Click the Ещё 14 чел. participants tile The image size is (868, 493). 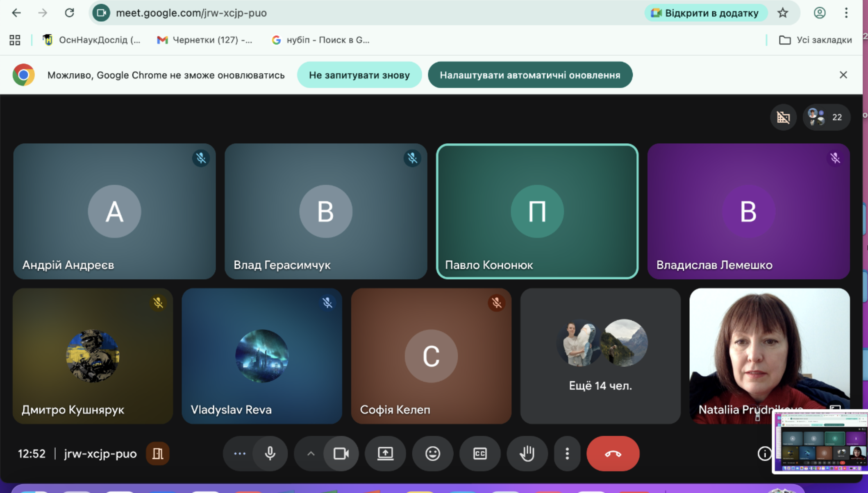[x=600, y=356]
